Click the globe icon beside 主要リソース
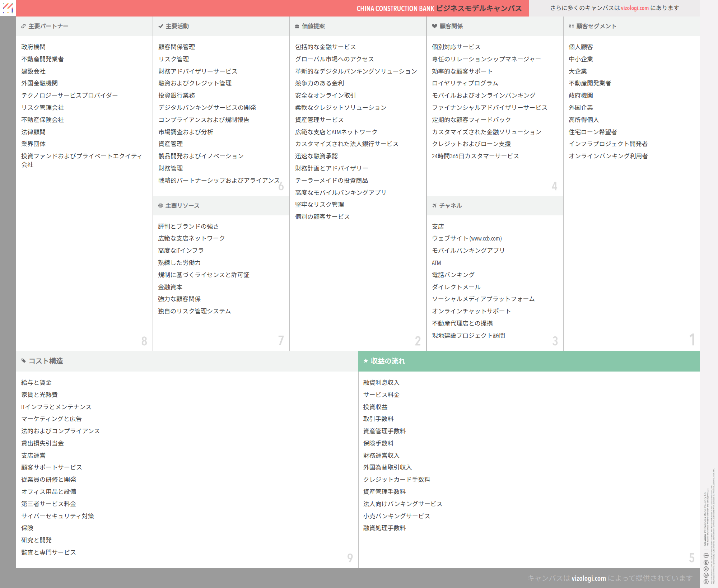The image size is (718, 588). [160, 206]
